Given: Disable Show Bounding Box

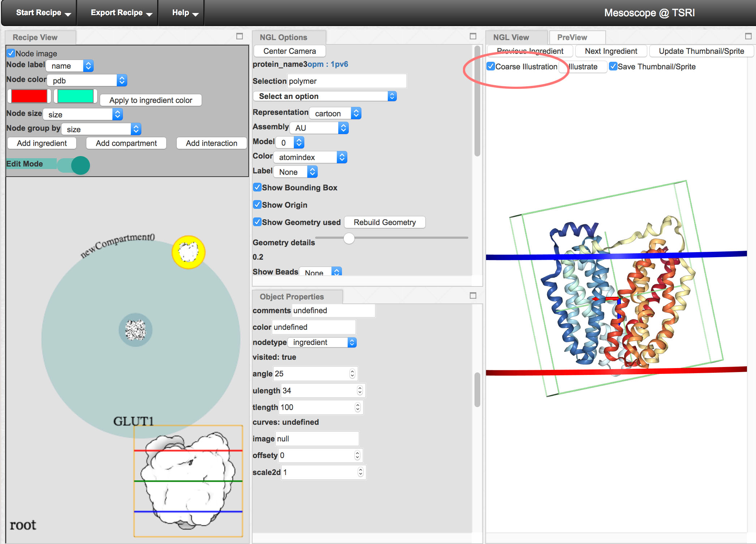Looking at the screenshot, I should click(257, 187).
